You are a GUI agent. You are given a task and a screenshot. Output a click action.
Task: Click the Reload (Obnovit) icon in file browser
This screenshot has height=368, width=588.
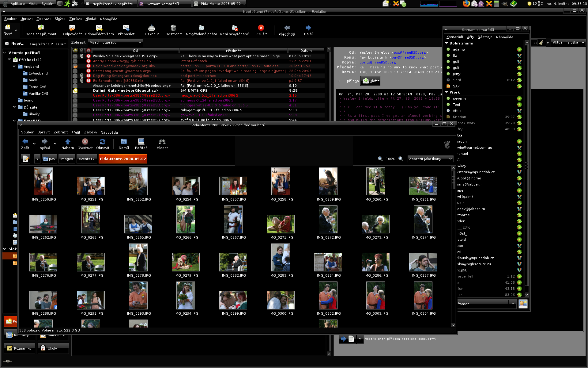(x=103, y=142)
